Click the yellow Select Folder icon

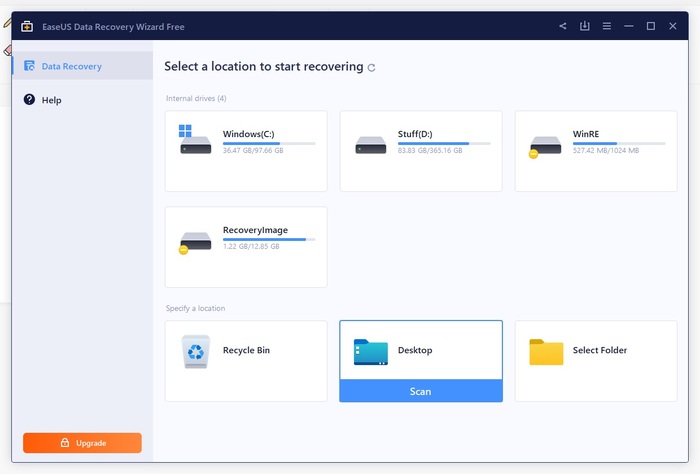pyautogui.click(x=546, y=352)
